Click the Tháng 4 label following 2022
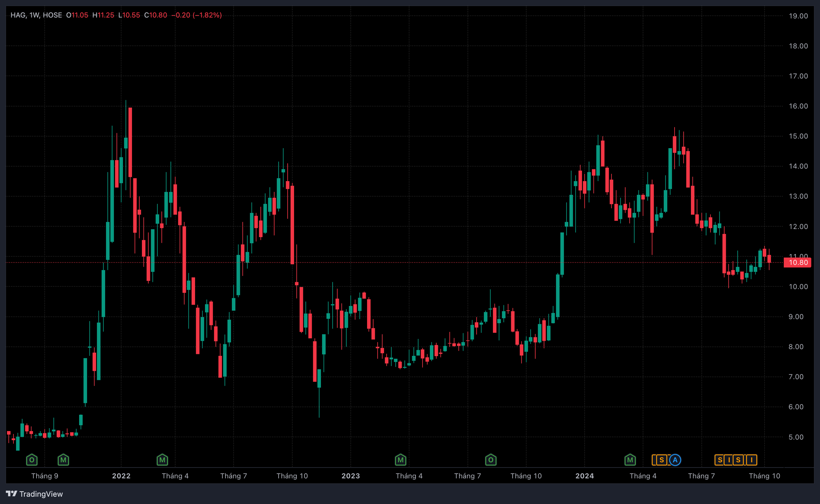The height and width of the screenshot is (504, 820). 175,476
